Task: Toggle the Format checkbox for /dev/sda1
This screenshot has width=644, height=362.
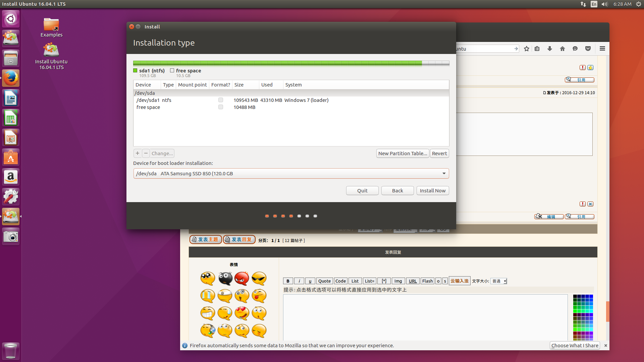Action: click(221, 100)
